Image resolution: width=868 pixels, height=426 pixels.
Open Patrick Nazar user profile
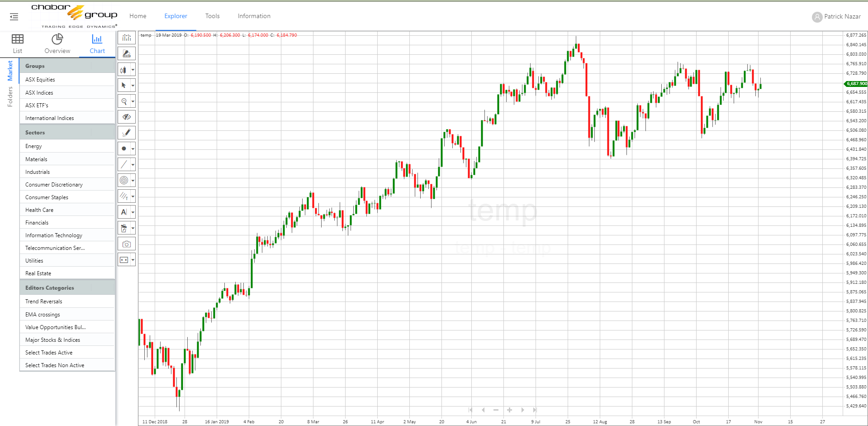pos(836,17)
